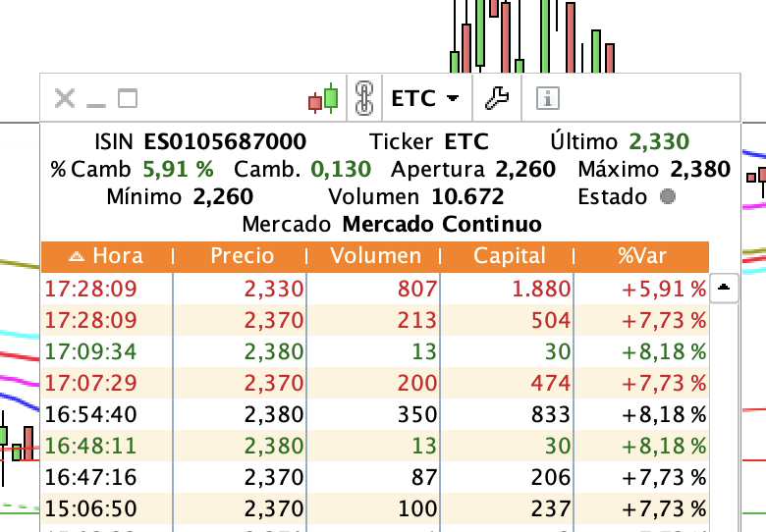Image resolution: width=766 pixels, height=532 pixels.
Task: Expand the ETC ticker dropdown
Action: click(x=425, y=98)
